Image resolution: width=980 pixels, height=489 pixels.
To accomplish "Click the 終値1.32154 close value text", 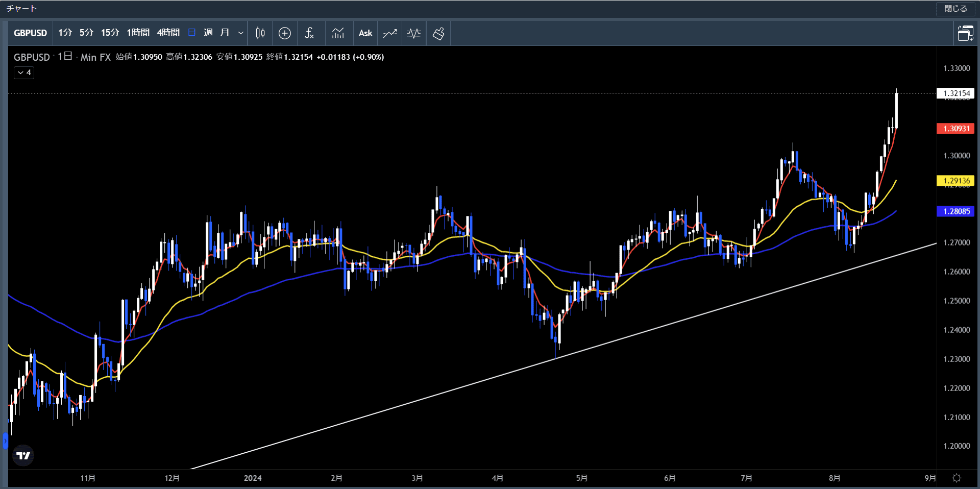I will pos(289,57).
